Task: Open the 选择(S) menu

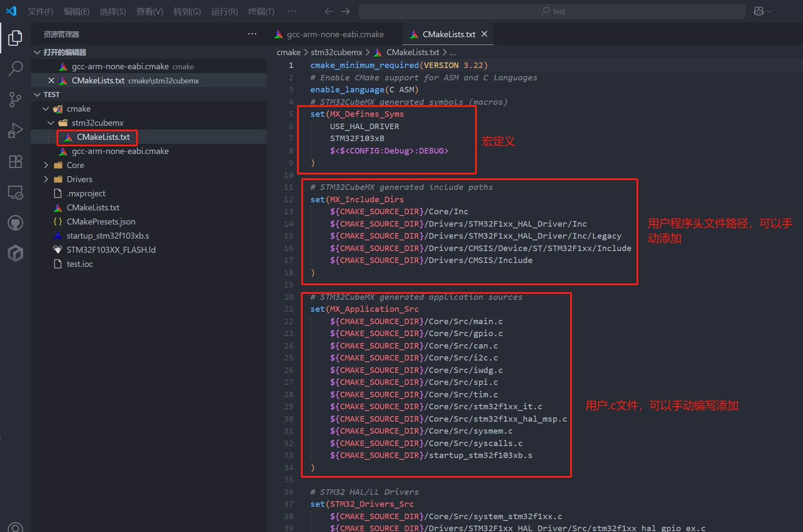Action: point(113,12)
